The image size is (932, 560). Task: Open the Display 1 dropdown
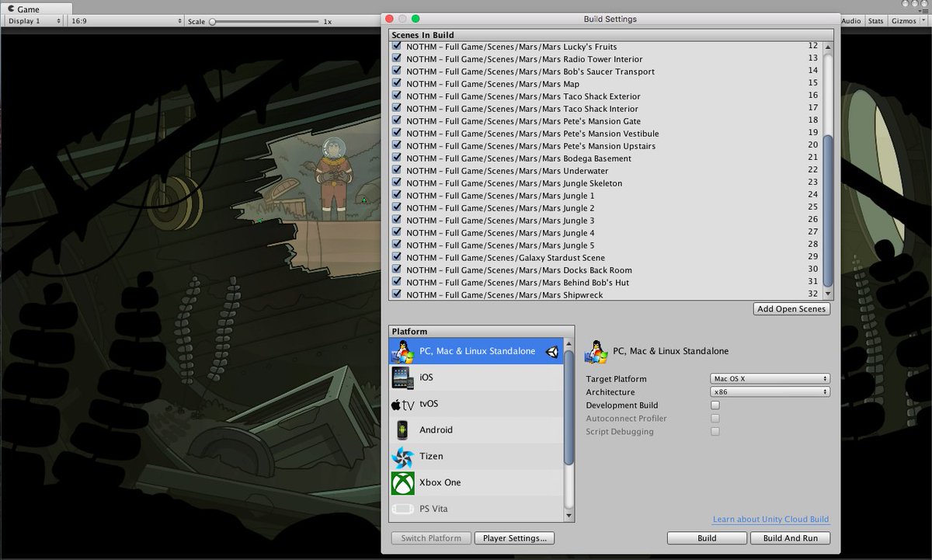34,21
